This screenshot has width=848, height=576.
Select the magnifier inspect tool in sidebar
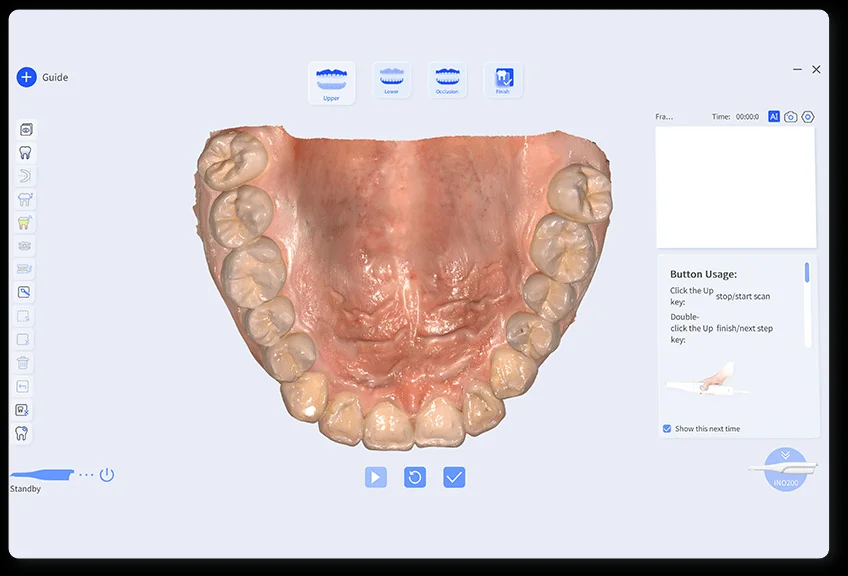pyautogui.click(x=25, y=293)
